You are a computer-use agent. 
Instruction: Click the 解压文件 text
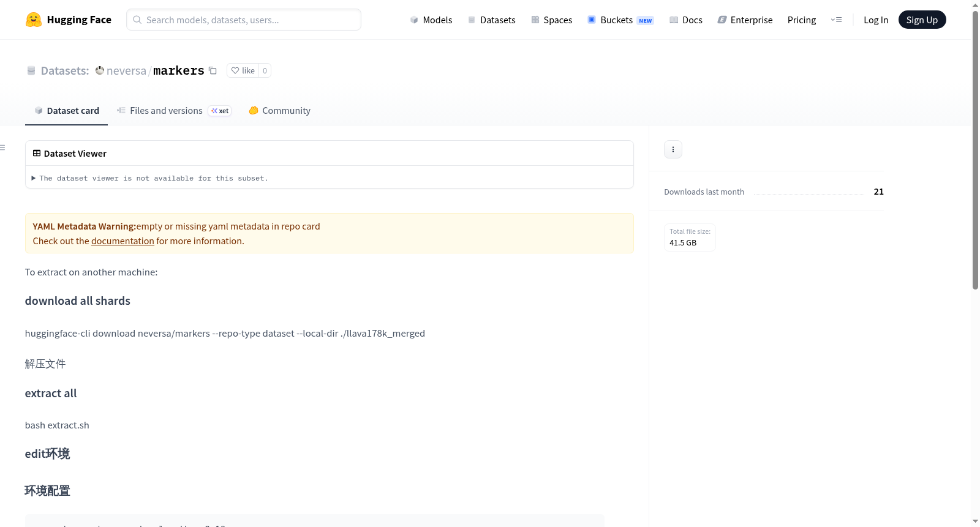click(x=45, y=364)
